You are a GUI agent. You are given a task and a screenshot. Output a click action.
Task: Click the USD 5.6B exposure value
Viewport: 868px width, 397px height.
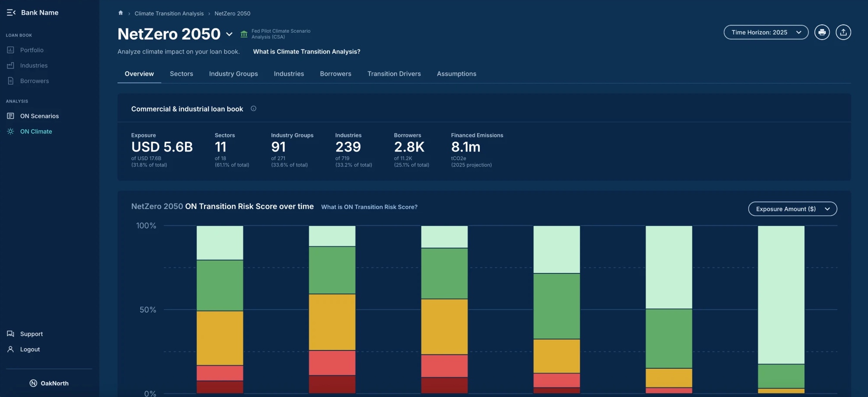click(162, 147)
